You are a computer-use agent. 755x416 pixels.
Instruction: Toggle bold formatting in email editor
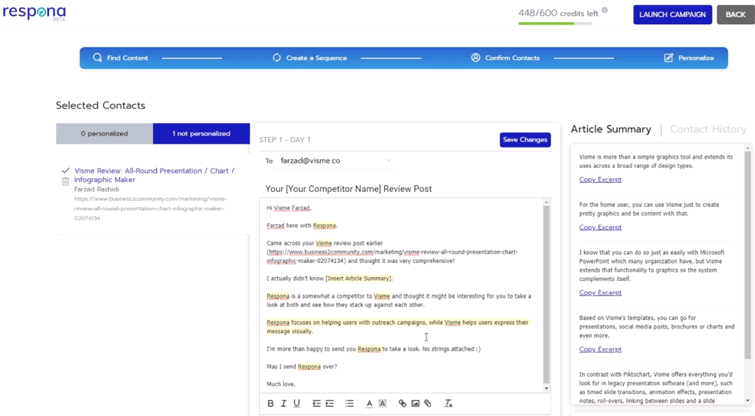coord(270,403)
